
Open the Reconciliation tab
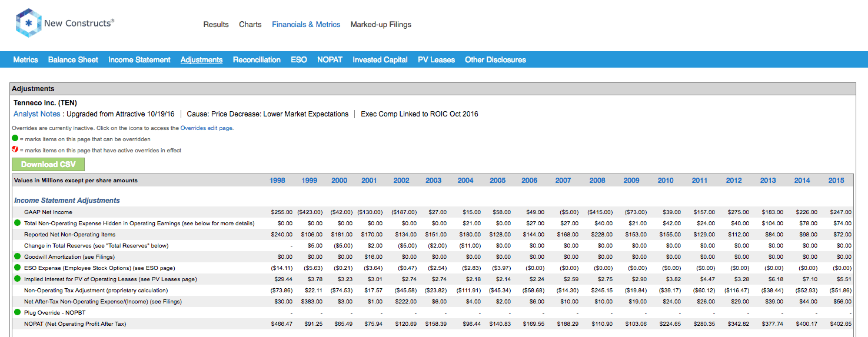pos(257,59)
